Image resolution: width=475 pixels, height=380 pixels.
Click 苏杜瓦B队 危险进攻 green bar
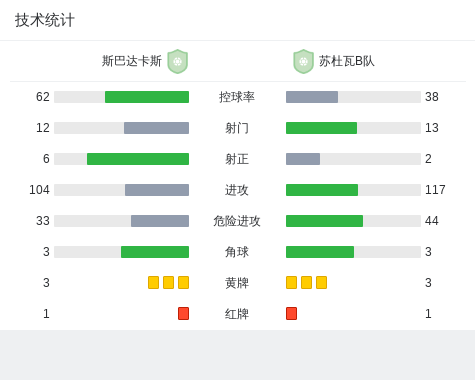(324, 221)
